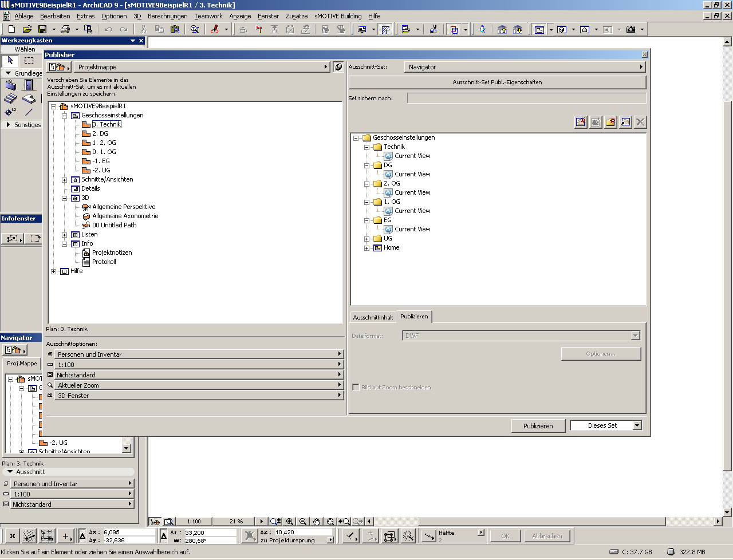Select the Dimension tool in Werkzeugkasten
733x560 pixels.
(11, 112)
